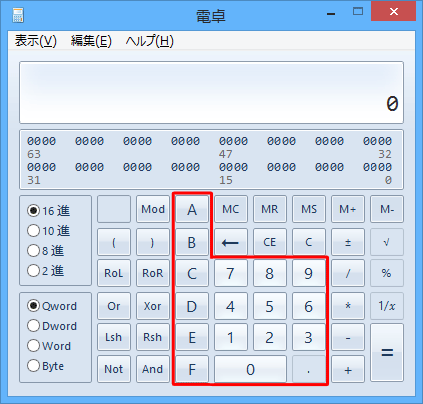
Task: Click the blank button left of Mod
Action: (114, 209)
